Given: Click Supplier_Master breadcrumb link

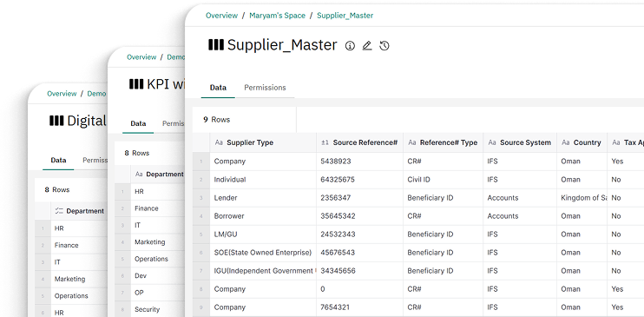Looking at the screenshot, I should point(345,16).
